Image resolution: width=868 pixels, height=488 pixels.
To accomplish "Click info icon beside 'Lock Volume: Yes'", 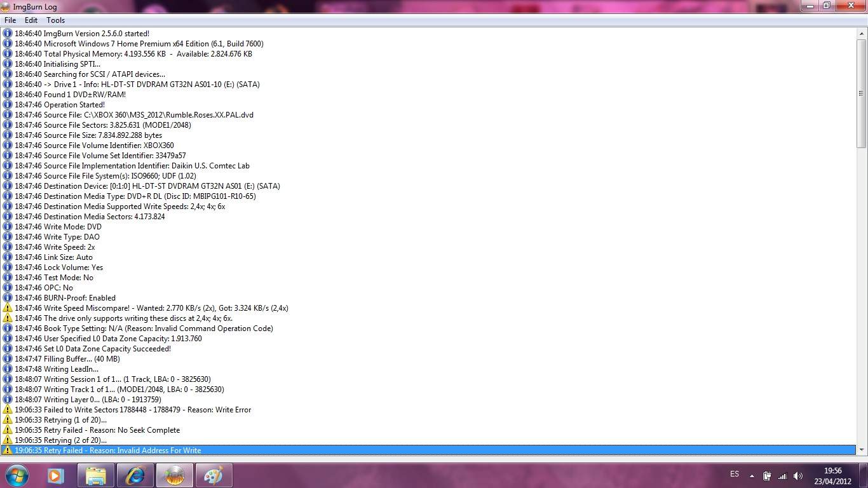I will (x=8, y=268).
